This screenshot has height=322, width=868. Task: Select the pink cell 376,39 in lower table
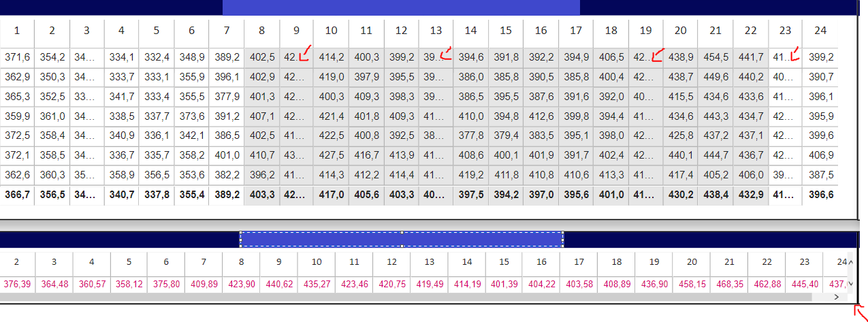tap(16, 284)
